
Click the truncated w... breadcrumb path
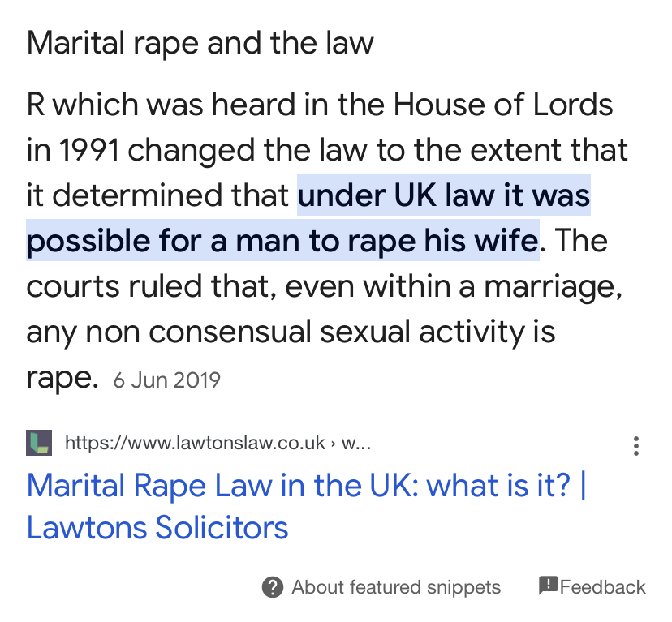click(357, 443)
